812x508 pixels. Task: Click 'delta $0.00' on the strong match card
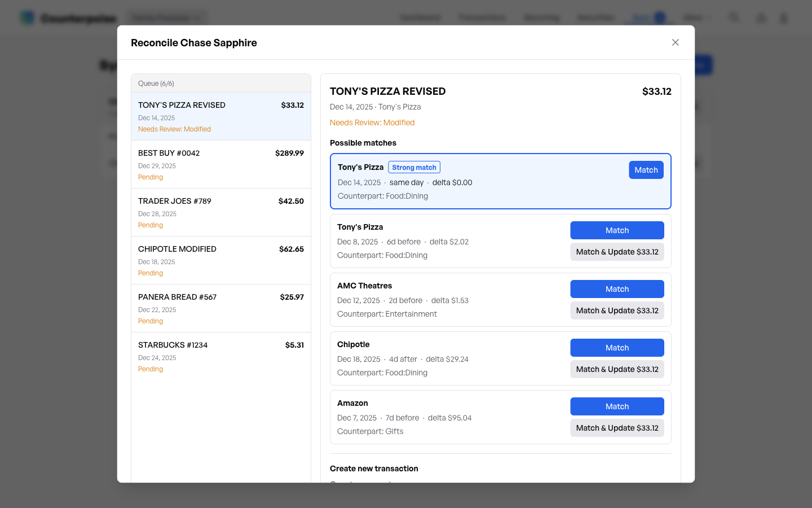452,182
